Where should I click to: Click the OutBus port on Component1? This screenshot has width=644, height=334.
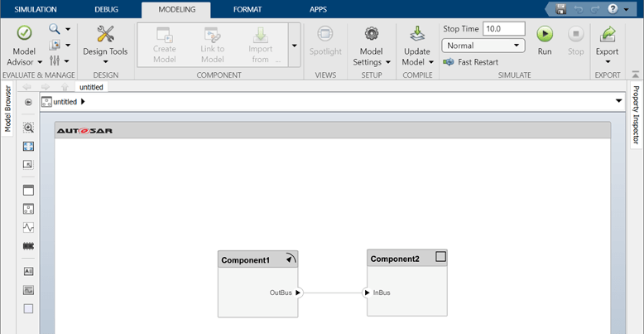coord(298,293)
